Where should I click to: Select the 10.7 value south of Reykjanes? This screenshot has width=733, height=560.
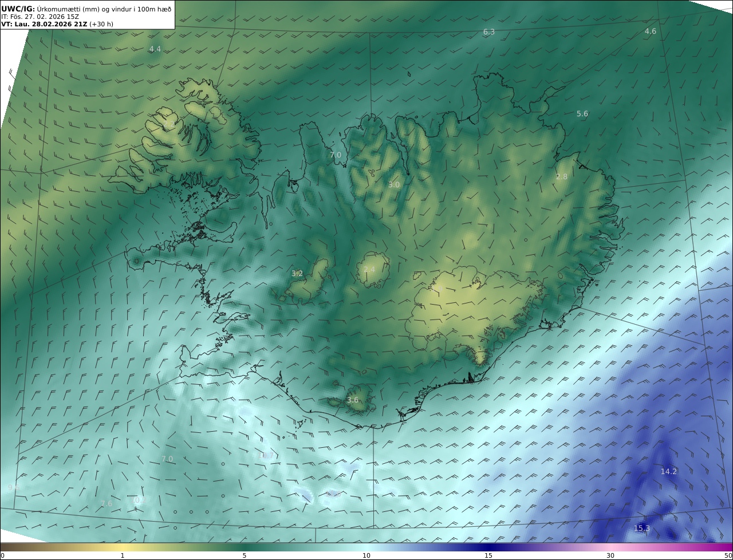266,456
